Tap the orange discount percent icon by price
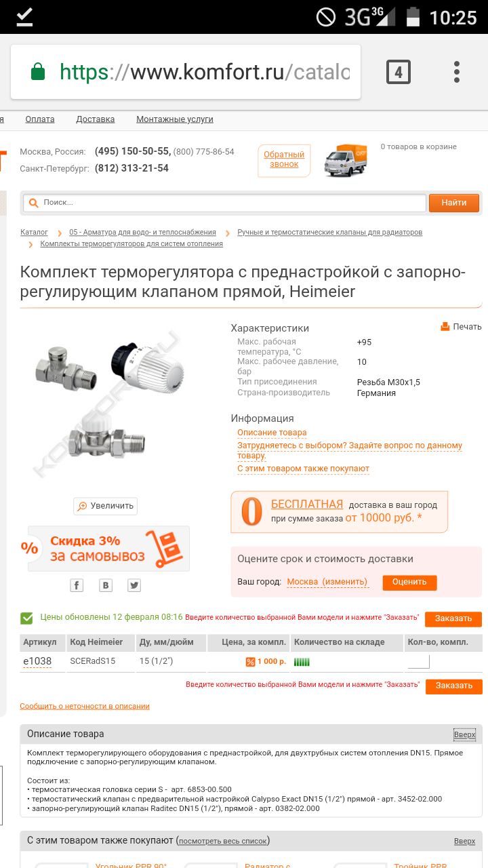 click(x=250, y=662)
